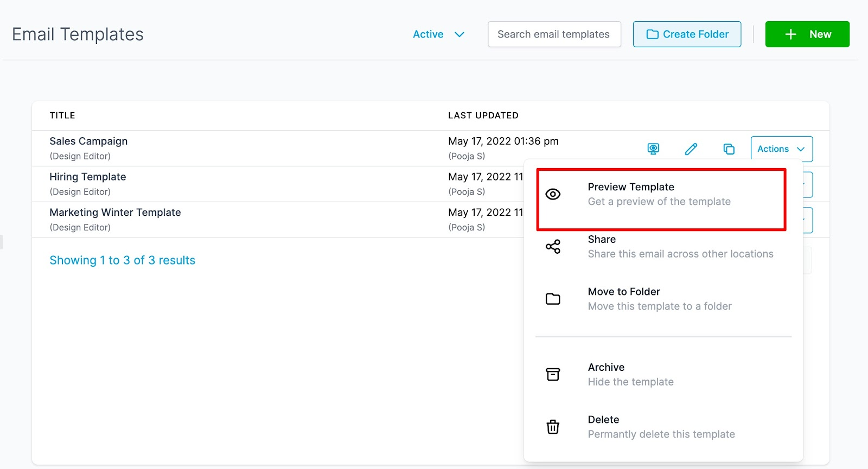The width and height of the screenshot is (868, 469).
Task: Click the LAST UPDATED column header
Action: (x=483, y=115)
